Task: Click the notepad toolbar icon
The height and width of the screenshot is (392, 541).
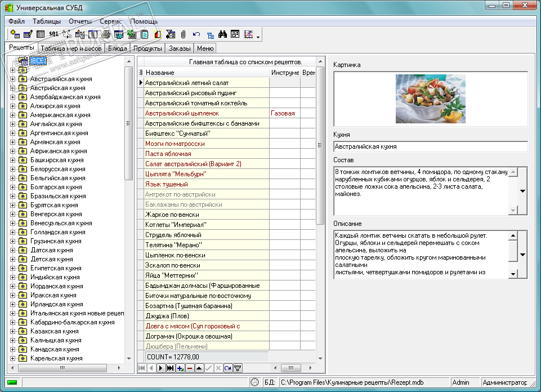Action: coord(145,34)
